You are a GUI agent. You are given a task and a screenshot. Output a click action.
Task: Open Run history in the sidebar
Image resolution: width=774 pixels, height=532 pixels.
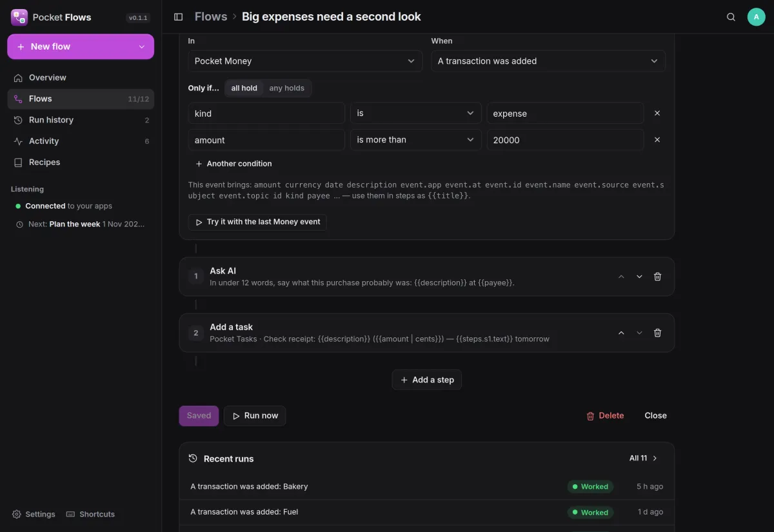pyautogui.click(x=81, y=120)
